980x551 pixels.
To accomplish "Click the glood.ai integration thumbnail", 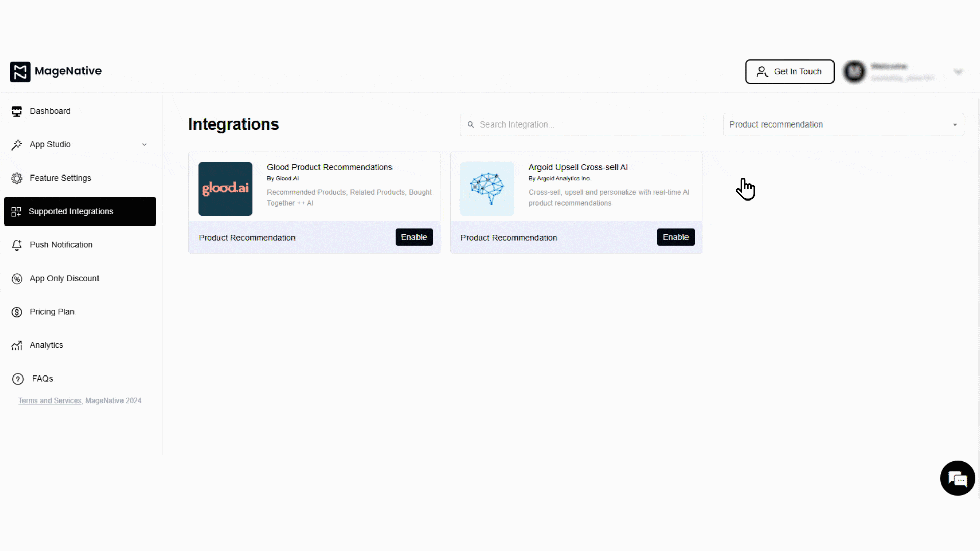I will (x=225, y=188).
